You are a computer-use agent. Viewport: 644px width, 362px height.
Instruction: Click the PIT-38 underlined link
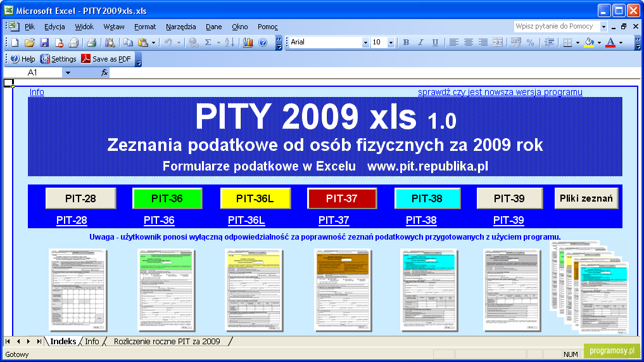point(421,220)
